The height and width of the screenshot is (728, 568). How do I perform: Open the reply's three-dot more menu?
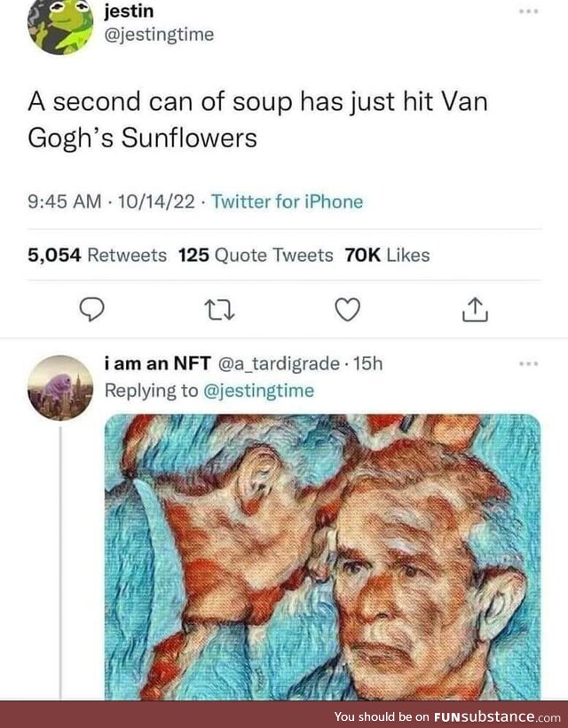point(530,364)
